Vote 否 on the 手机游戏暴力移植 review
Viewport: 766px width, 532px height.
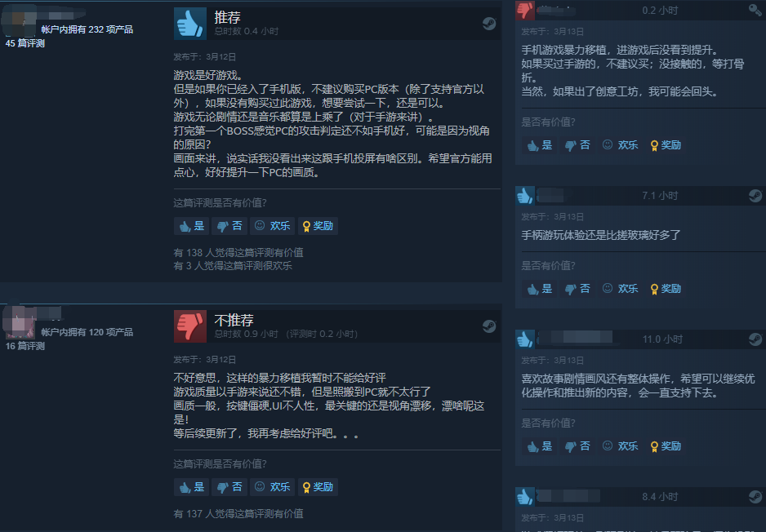[x=577, y=145]
